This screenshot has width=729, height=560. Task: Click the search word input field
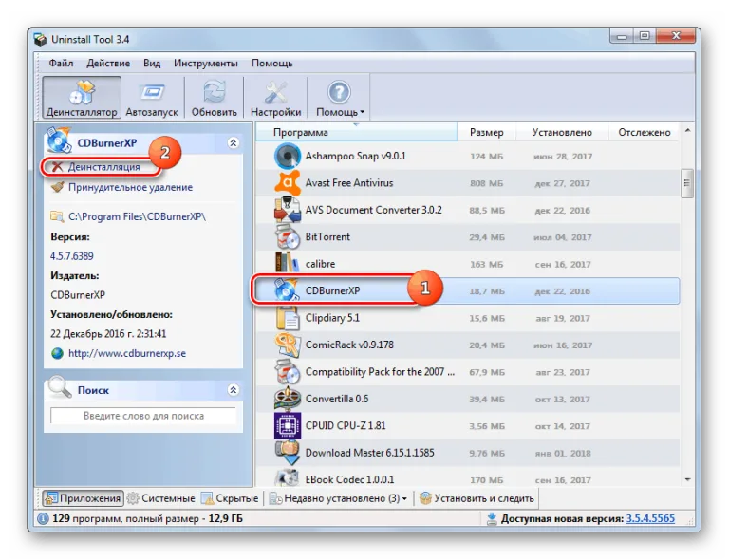[x=143, y=416]
